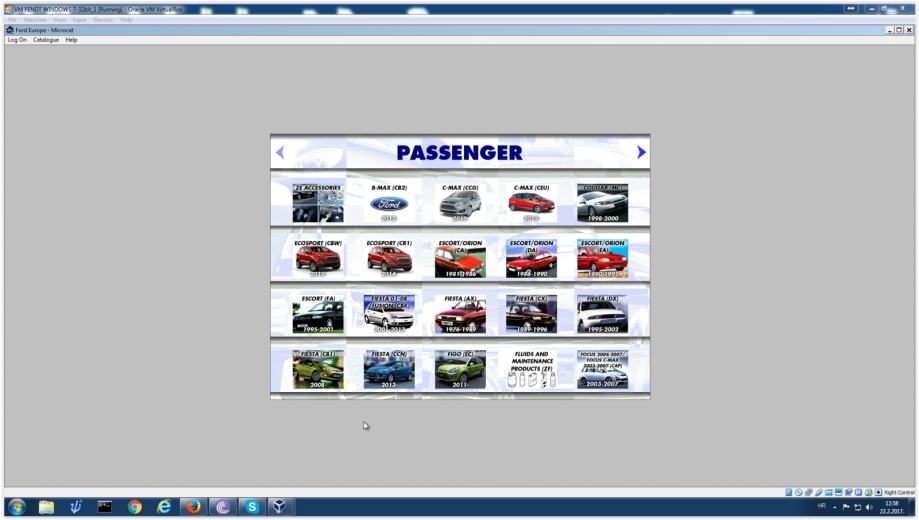Open Google Chrome from taskbar
The width and height of the screenshot is (919, 520).
(x=135, y=507)
